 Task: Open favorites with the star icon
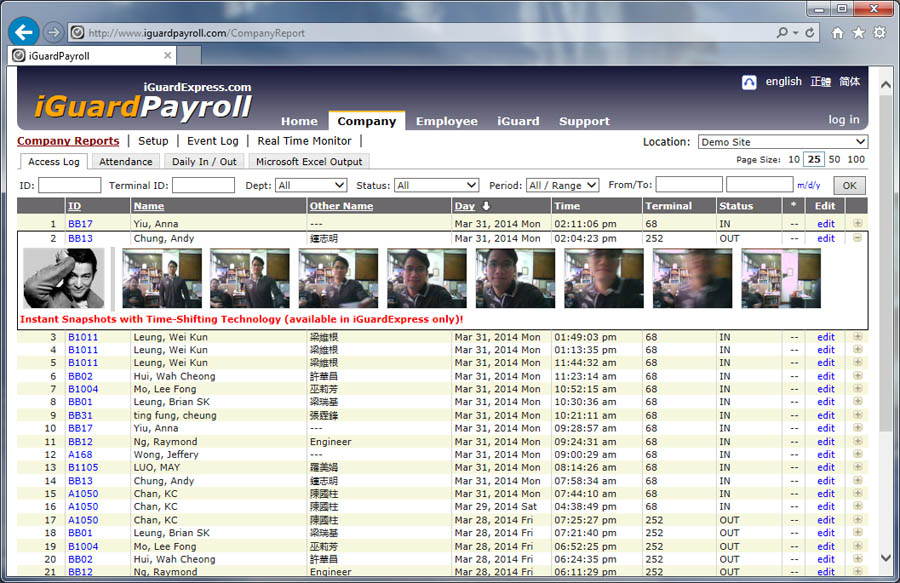coord(859,33)
